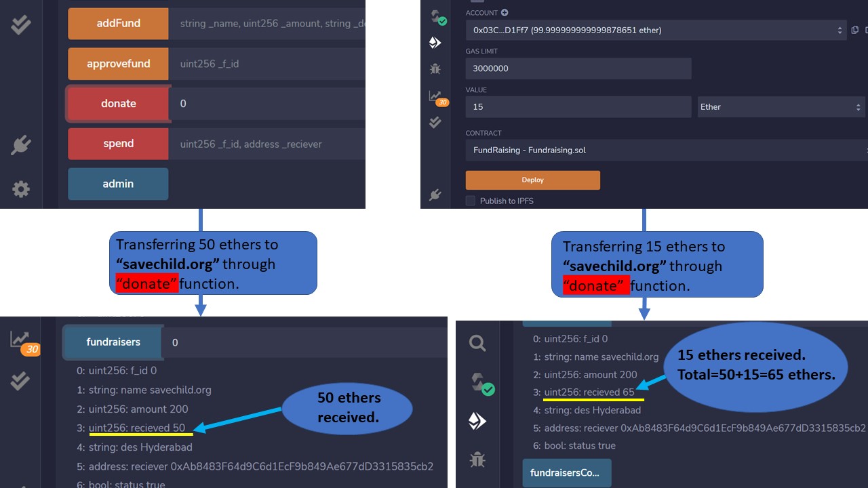Open the Solidity unit testing panel
Viewport: 868px width, 488px height.
point(436,122)
